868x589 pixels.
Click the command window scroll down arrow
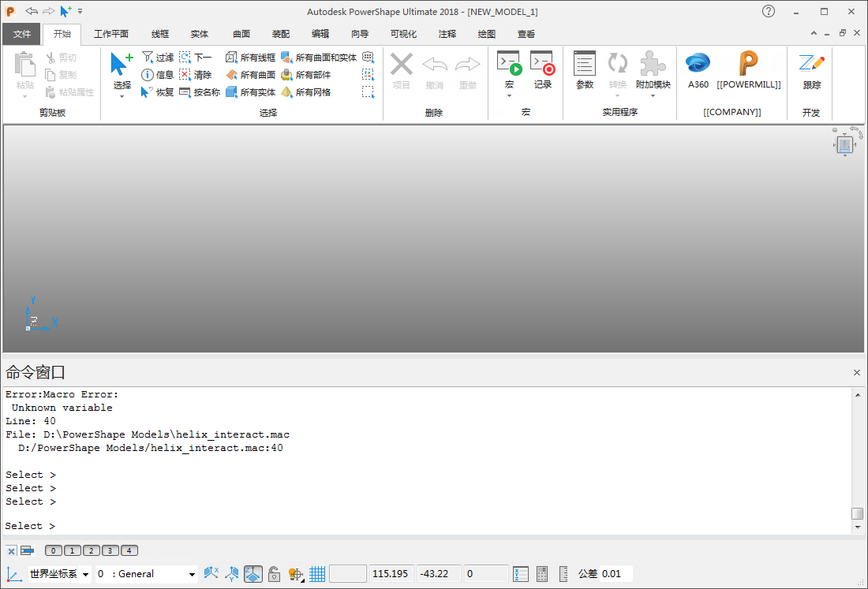(x=858, y=527)
